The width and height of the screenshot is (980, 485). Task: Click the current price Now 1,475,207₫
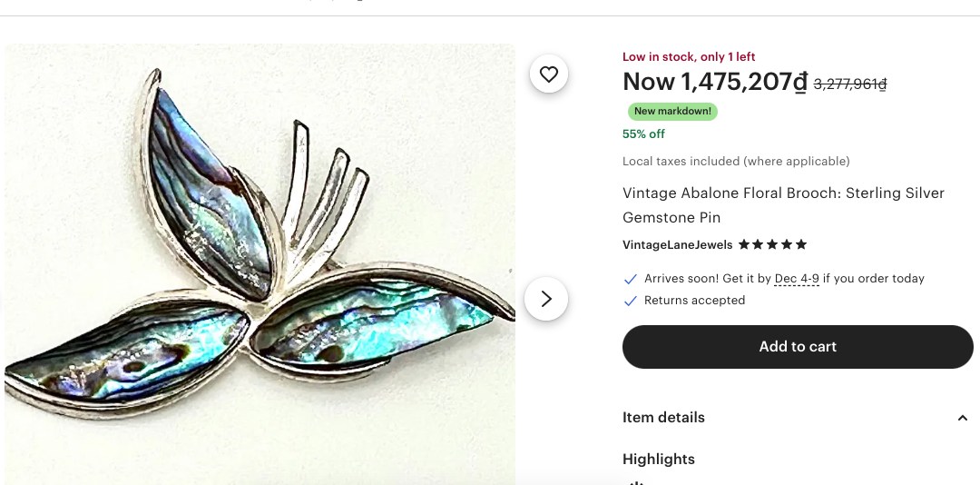(715, 83)
